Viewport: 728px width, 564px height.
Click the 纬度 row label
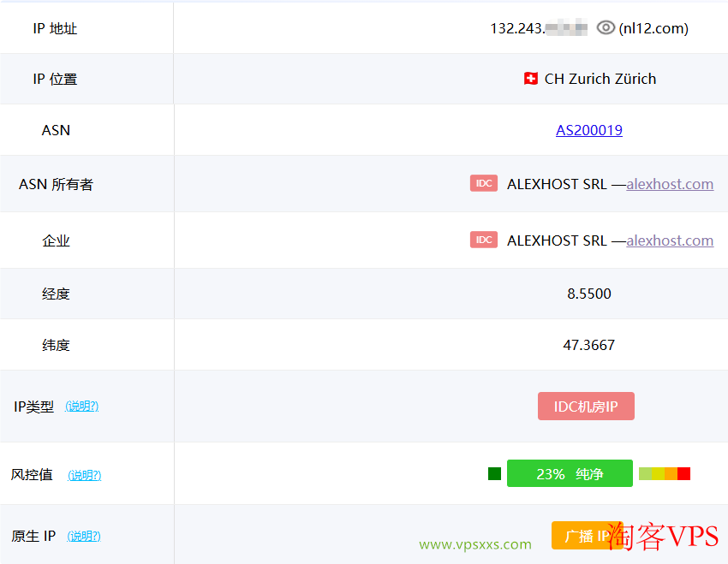coord(56,346)
